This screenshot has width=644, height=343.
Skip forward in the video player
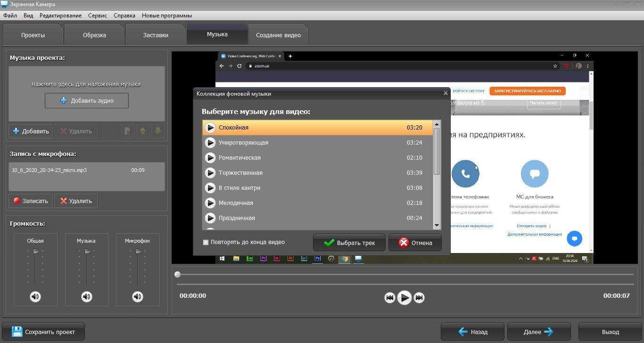point(419,297)
